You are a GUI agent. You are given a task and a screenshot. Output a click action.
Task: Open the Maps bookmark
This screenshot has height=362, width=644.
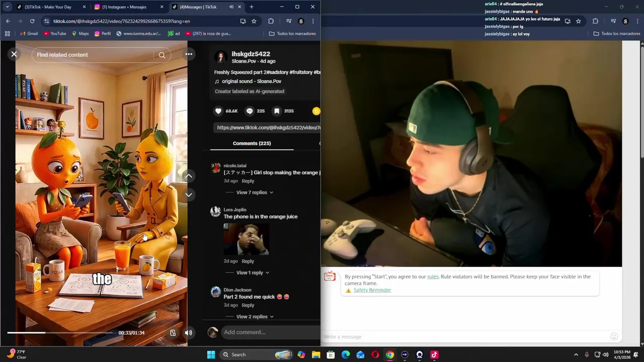click(x=80, y=34)
